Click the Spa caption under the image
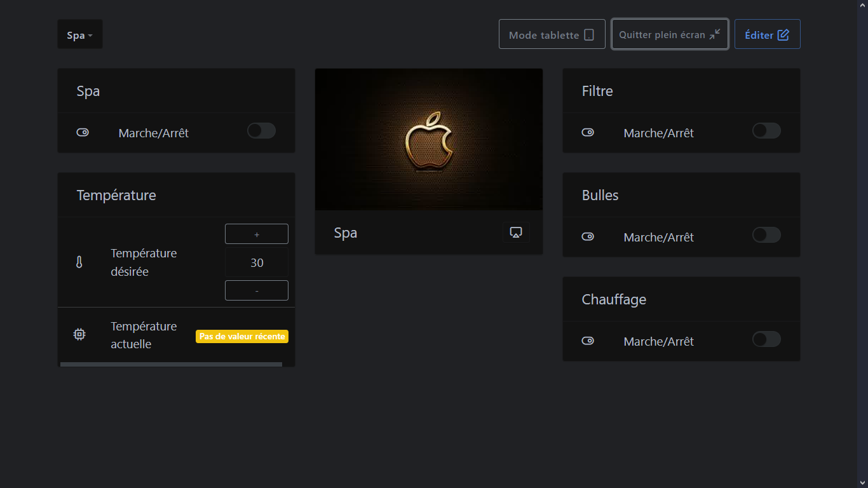Viewport: 868px width, 488px height. (346, 233)
